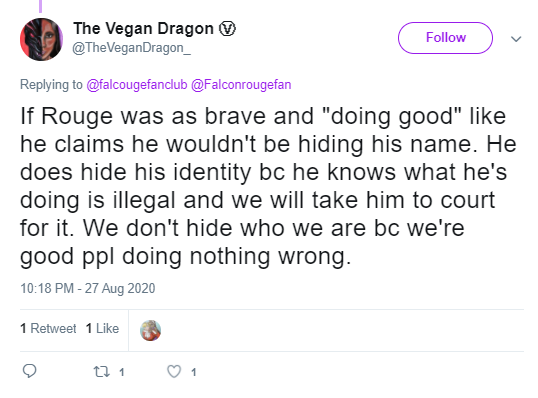The height and width of the screenshot is (398, 538).
Task: Click the purple thread line above avatar
Action: click(x=40, y=6)
